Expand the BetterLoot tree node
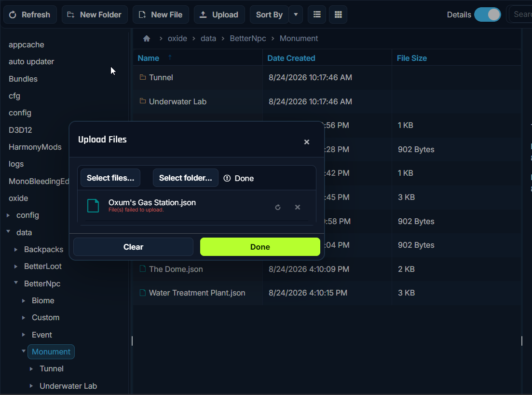 16,267
